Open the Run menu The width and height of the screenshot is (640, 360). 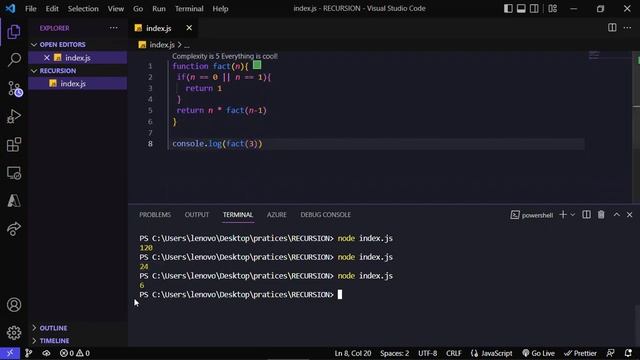coord(159,9)
